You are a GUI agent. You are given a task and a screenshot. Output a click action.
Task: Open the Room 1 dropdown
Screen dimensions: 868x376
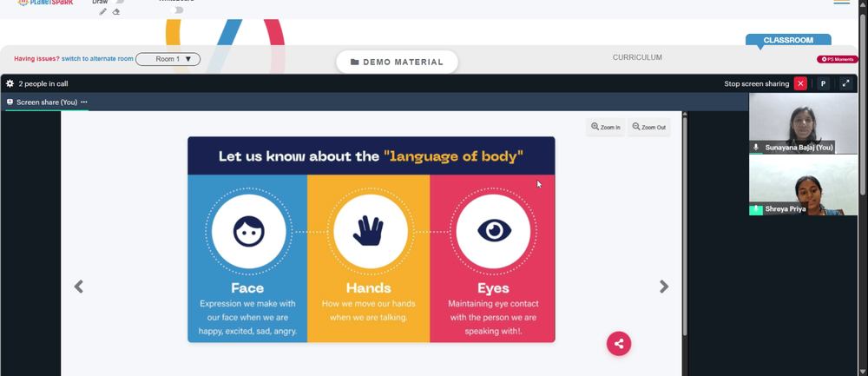tap(168, 59)
